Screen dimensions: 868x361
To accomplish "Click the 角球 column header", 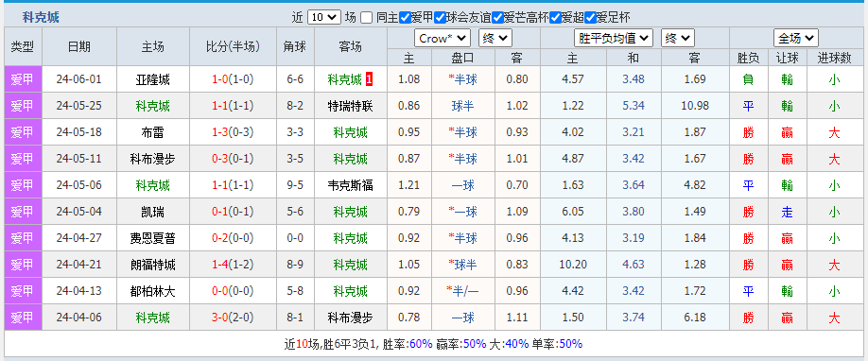I will pyautogui.click(x=295, y=46).
